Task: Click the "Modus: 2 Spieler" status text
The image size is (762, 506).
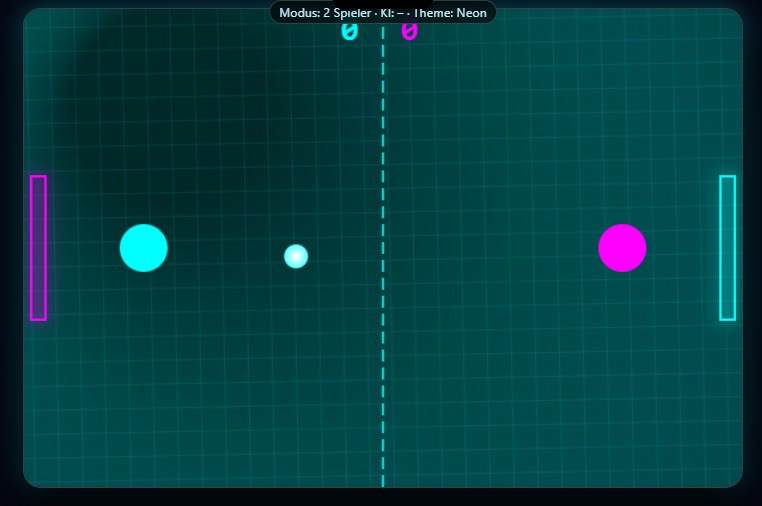Action: pos(325,13)
